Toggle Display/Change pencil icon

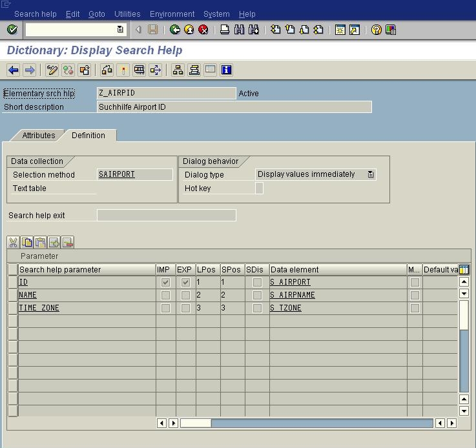[x=52, y=70]
